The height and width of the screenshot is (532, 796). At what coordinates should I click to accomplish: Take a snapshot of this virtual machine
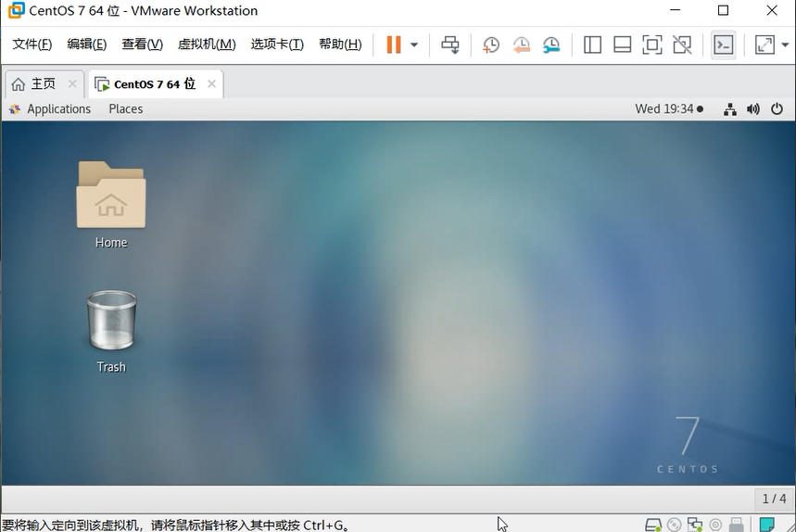(x=490, y=44)
